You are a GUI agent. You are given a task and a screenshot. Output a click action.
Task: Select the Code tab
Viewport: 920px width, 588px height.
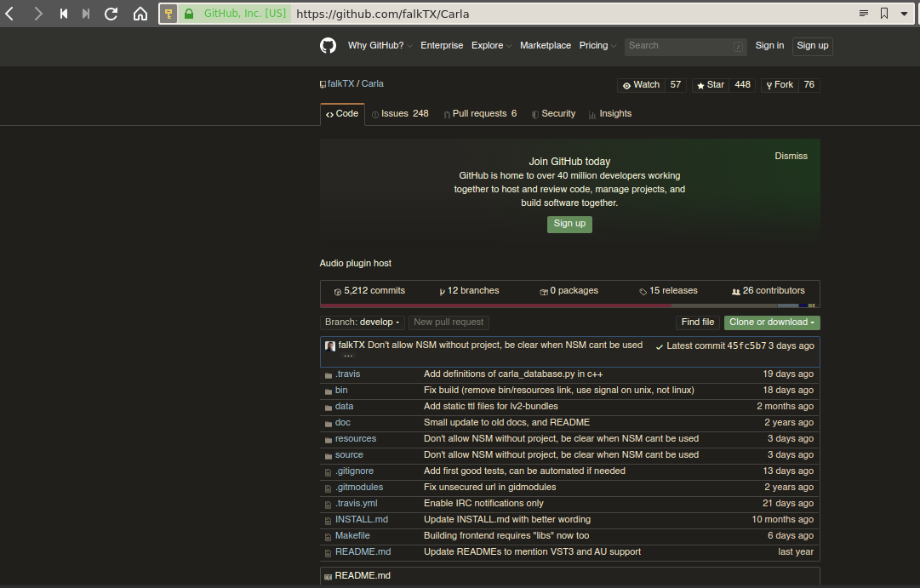(x=342, y=114)
